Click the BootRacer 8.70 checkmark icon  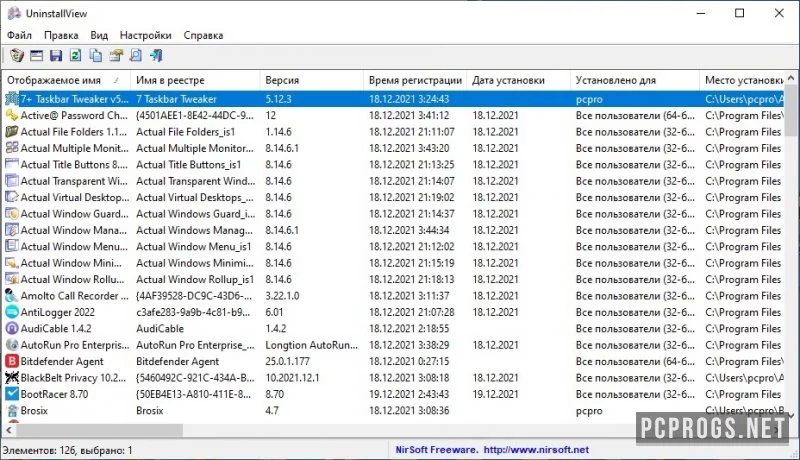pyautogui.click(x=12, y=394)
